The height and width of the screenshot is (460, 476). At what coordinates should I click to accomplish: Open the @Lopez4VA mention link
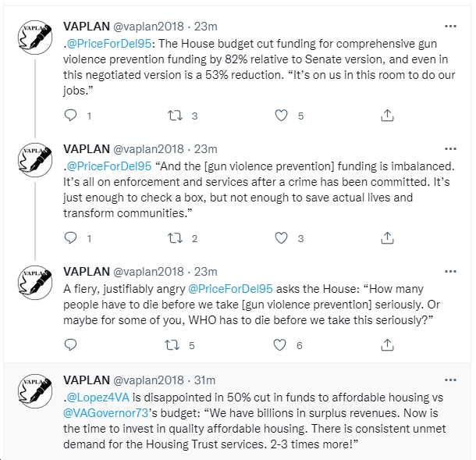point(98,398)
